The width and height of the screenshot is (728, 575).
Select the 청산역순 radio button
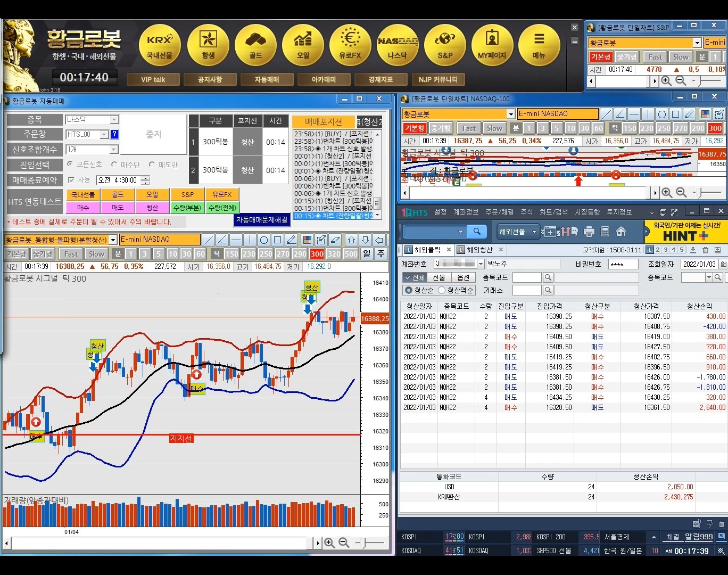coord(442,290)
